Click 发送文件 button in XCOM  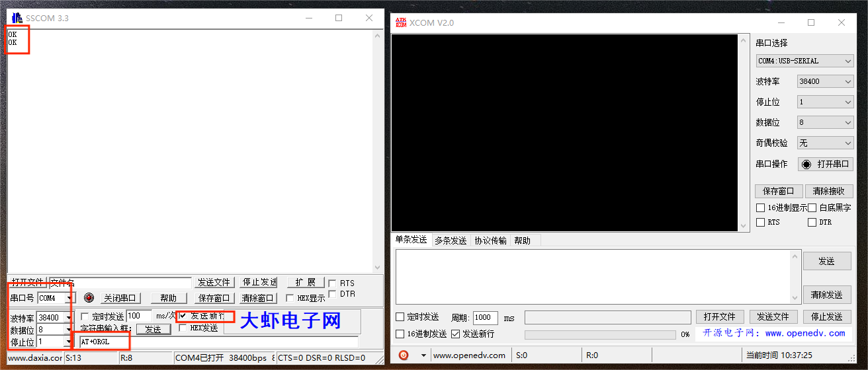[x=773, y=317]
